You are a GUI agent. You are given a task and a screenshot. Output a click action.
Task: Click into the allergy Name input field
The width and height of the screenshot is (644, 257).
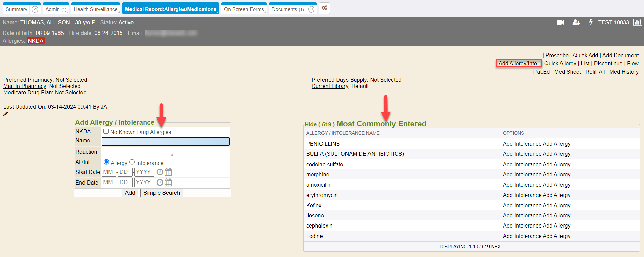pos(165,142)
